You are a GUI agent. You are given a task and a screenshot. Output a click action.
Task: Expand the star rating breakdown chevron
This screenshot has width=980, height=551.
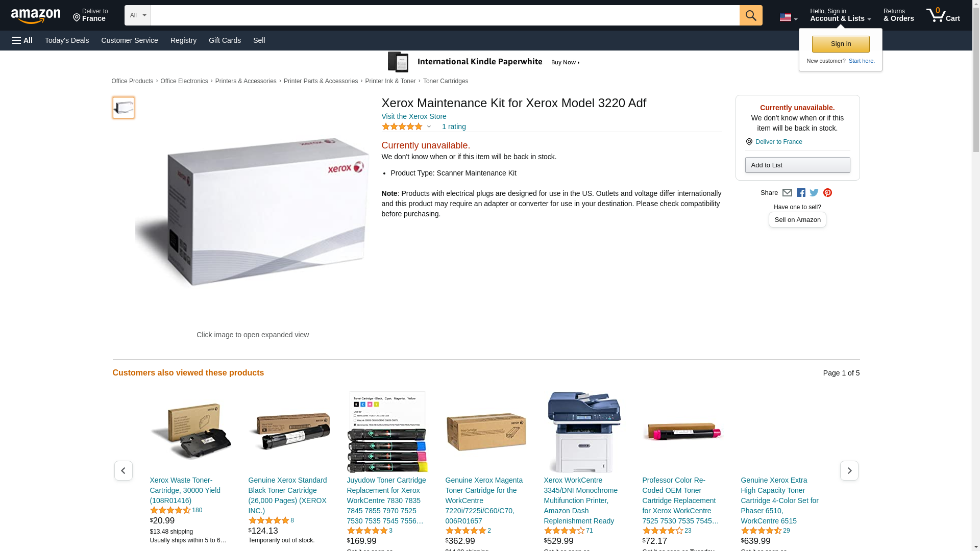[x=429, y=127]
